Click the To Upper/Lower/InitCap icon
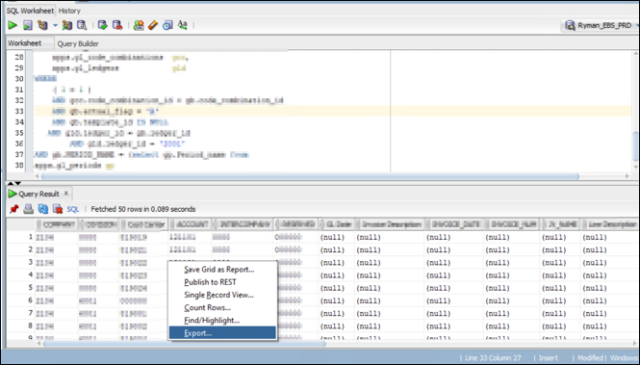 coord(182,25)
